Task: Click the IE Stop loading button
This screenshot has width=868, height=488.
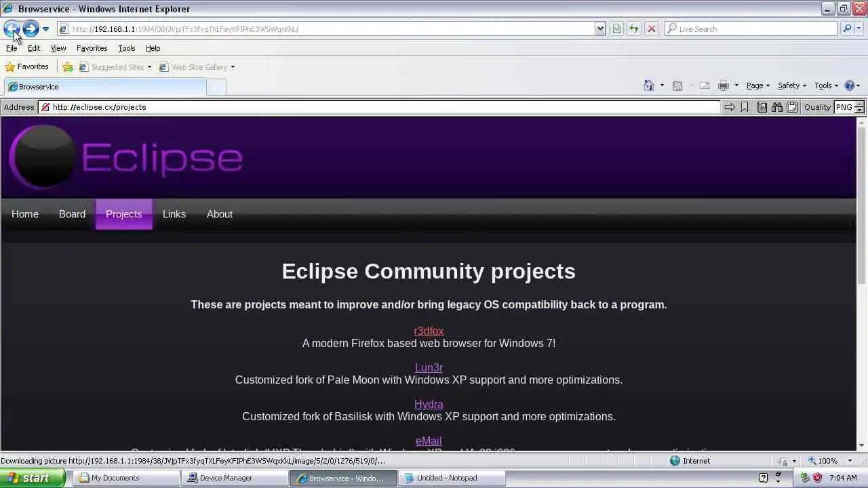Action: point(651,28)
